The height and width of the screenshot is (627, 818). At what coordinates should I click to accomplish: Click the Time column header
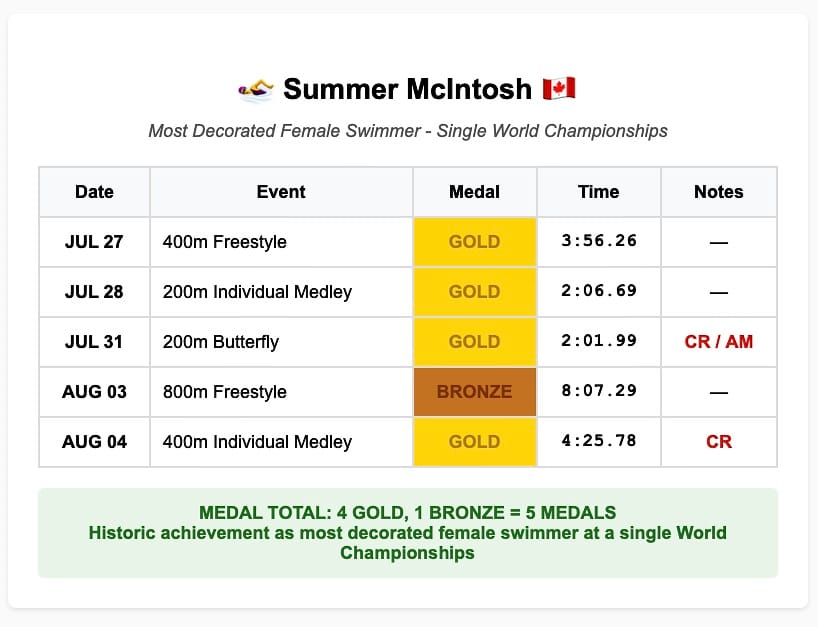[599, 192]
